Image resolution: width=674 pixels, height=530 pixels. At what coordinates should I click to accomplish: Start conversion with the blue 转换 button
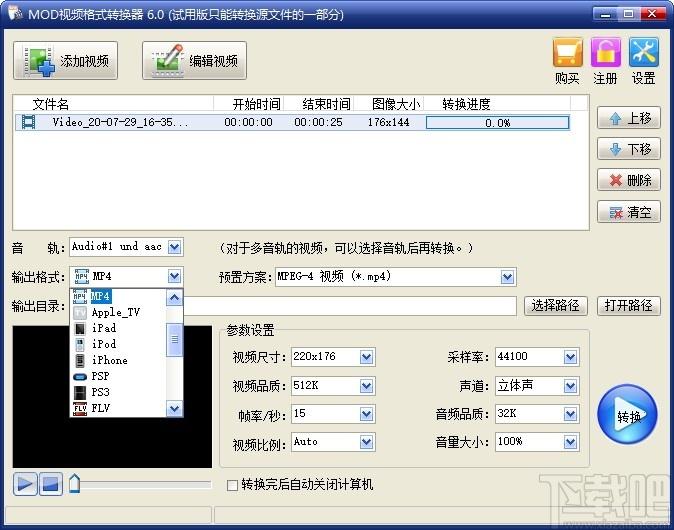(x=627, y=415)
